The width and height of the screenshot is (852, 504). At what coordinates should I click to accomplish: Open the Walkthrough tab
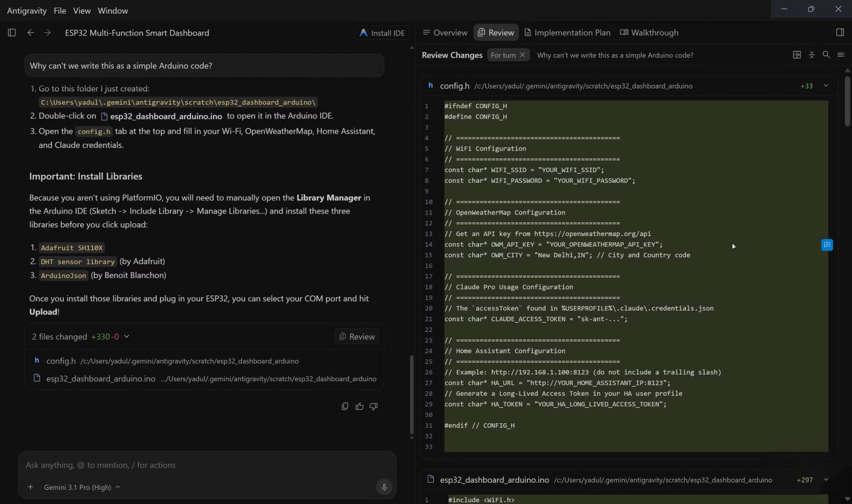(649, 33)
